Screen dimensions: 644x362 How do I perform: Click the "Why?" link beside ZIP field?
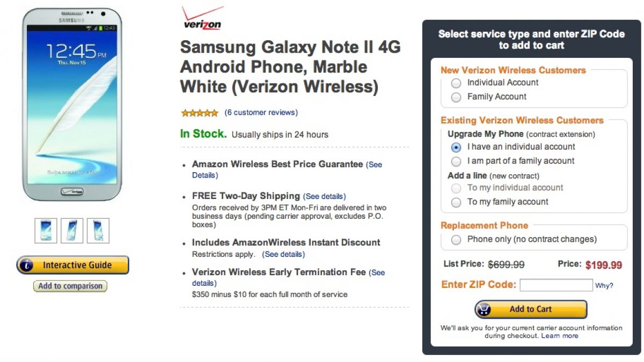(x=604, y=286)
